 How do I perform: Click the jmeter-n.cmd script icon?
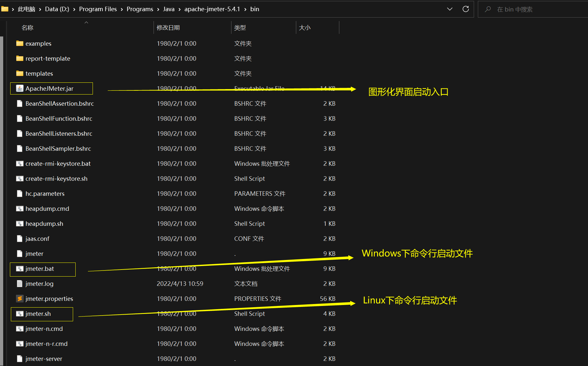[20, 329]
